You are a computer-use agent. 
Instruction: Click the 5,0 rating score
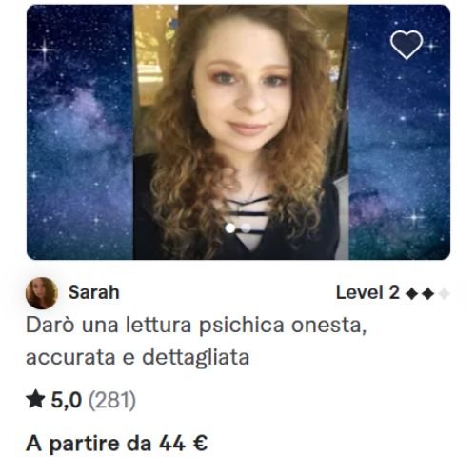point(66,400)
